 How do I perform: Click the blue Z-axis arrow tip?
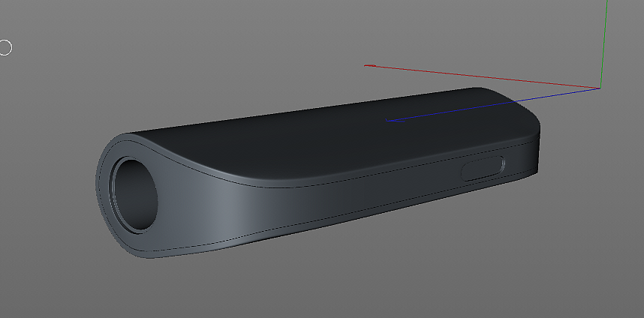(x=394, y=120)
